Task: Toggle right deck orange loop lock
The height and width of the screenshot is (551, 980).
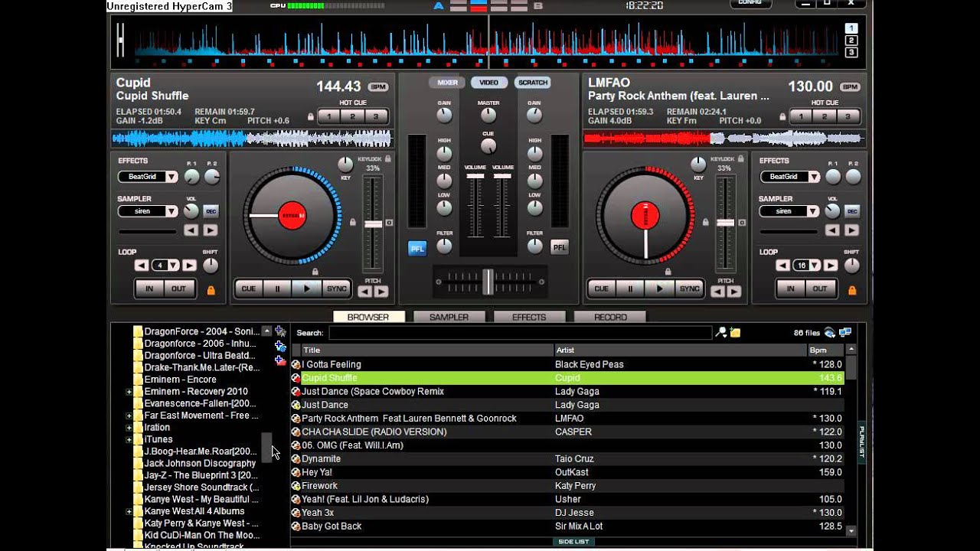Action: pos(852,290)
